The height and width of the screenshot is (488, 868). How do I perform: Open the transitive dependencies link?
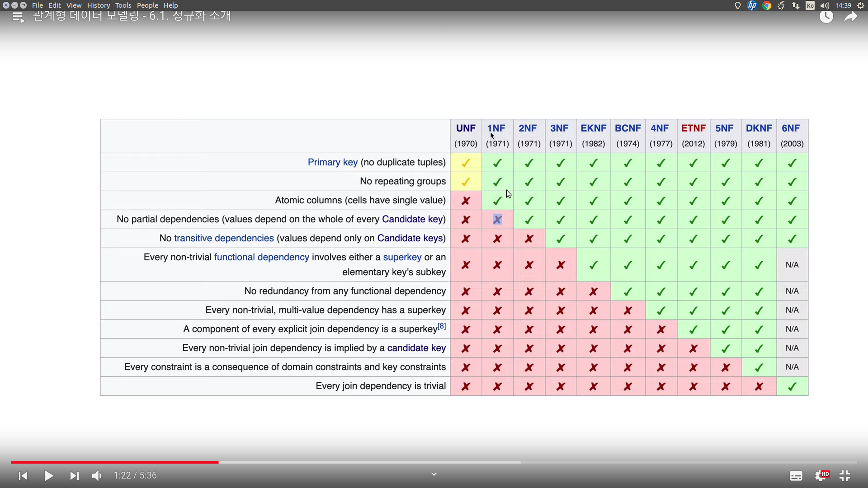pyautogui.click(x=224, y=238)
